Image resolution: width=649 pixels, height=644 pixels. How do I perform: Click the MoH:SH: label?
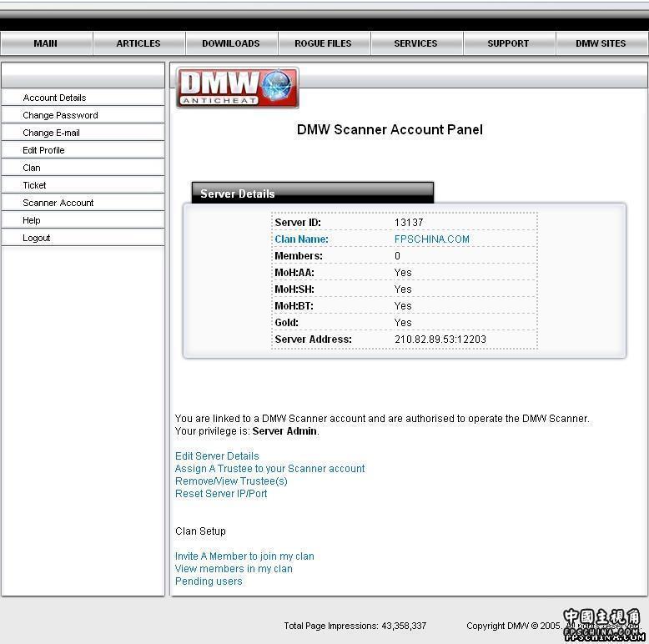coord(294,289)
